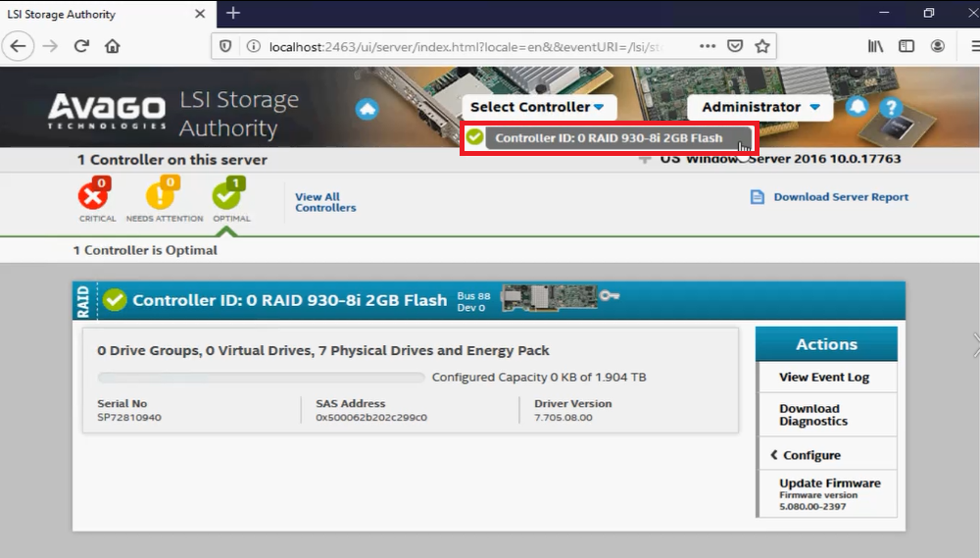This screenshot has width=980, height=558.
Task: Click Update Firmware in Actions panel
Action: click(829, 483)
